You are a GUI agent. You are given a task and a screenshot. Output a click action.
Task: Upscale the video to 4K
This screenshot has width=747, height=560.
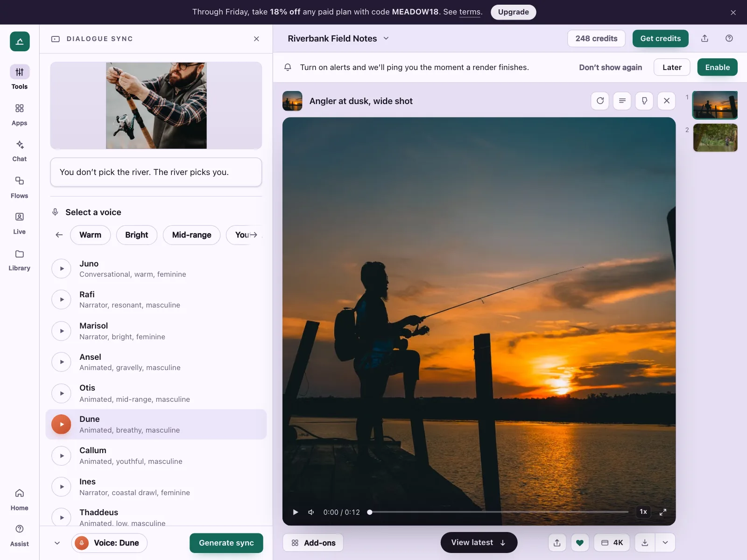tap(612, 543)
